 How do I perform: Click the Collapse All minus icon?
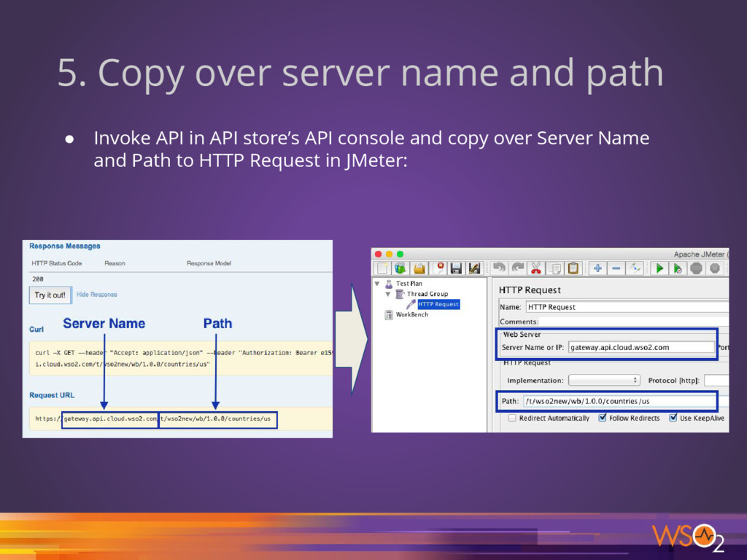click(x=616, y=268)
